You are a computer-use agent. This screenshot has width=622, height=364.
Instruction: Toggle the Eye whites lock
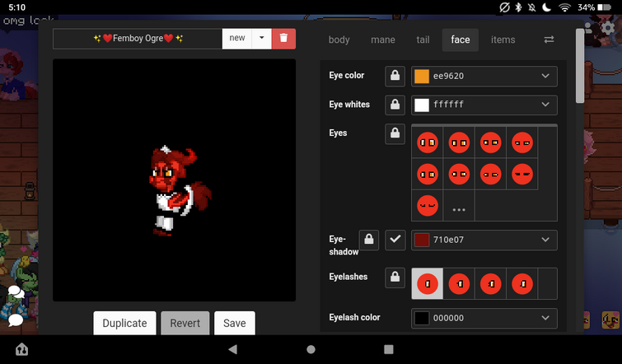[x=395, y=105]
